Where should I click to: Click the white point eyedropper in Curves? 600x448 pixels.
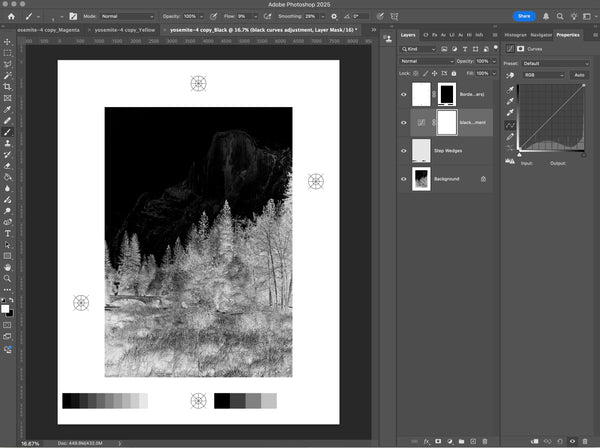[x=510, y=112]
